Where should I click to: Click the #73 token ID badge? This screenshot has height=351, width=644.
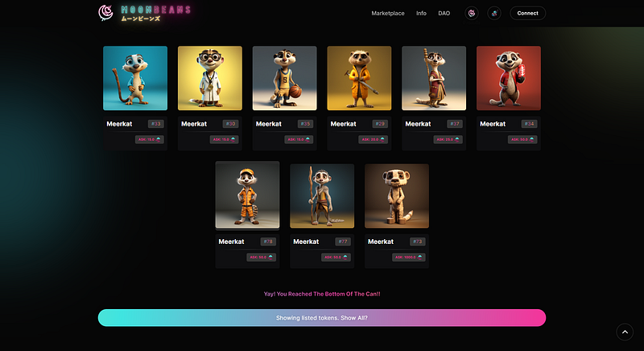(418, 242)
